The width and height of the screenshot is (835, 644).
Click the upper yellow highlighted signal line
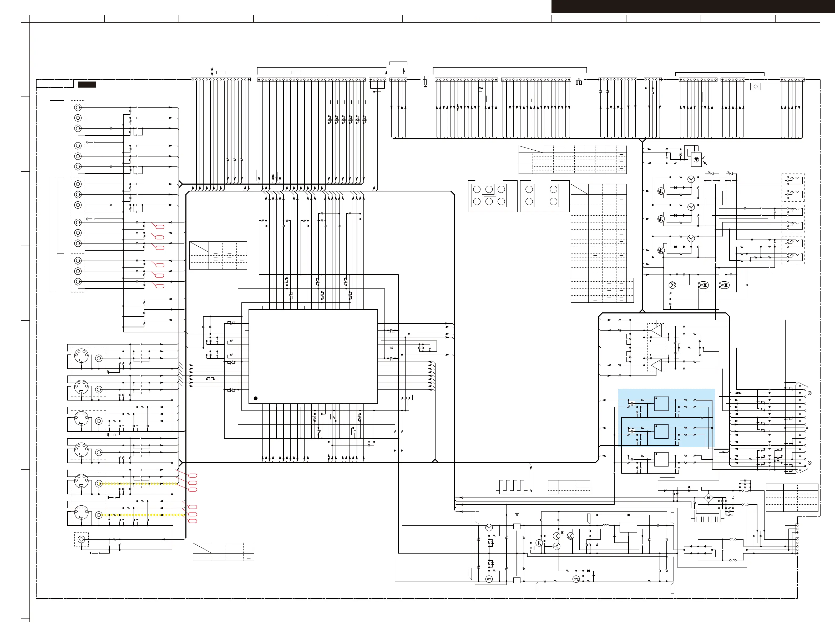[x=138, y=484]
